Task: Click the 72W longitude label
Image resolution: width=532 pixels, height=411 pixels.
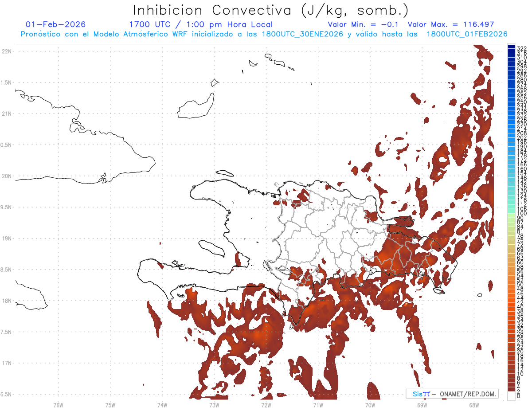Action: point(266,404)
